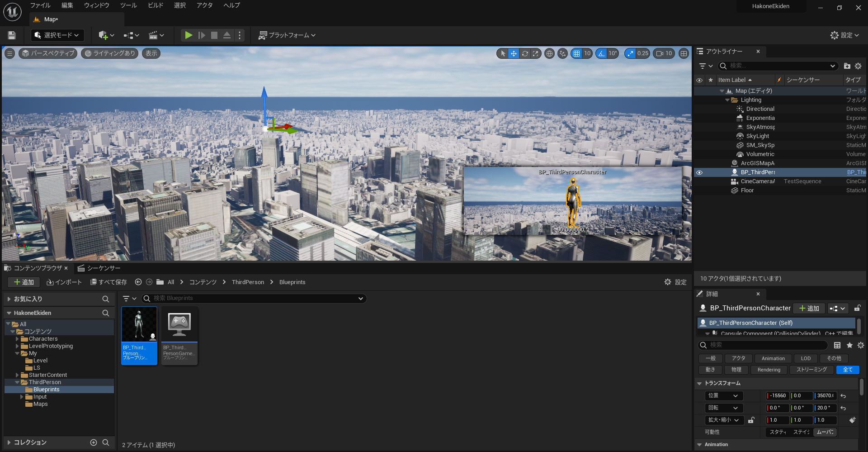Go back in Content Browser history
868x452 pixels.
pos(138,282)
